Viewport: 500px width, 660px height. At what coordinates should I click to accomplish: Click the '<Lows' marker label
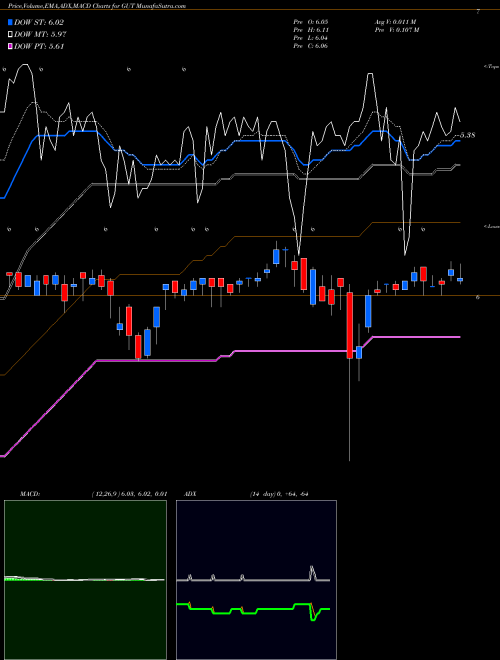click(492, 226)
